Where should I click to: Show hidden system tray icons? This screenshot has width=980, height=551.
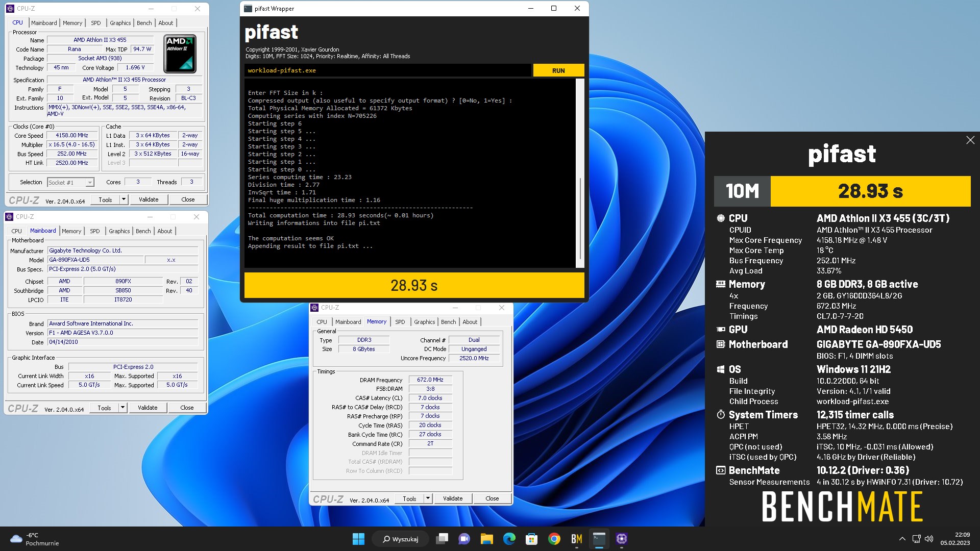[902, 539]
